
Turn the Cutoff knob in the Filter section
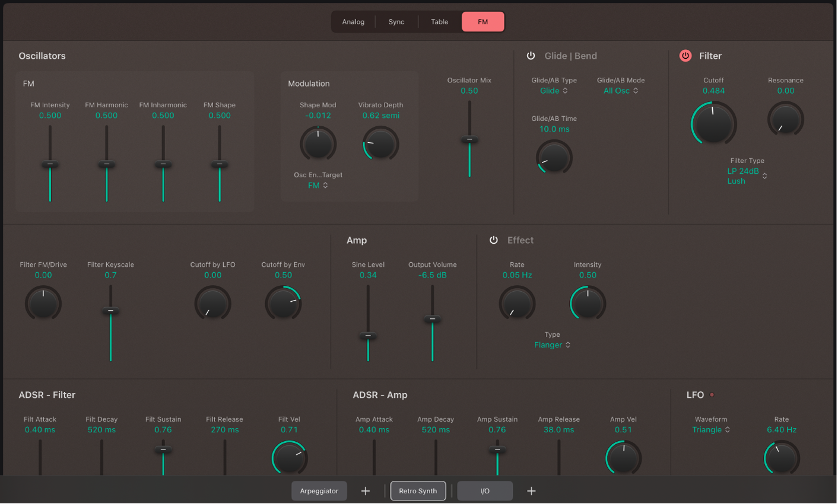click(713, 123)
